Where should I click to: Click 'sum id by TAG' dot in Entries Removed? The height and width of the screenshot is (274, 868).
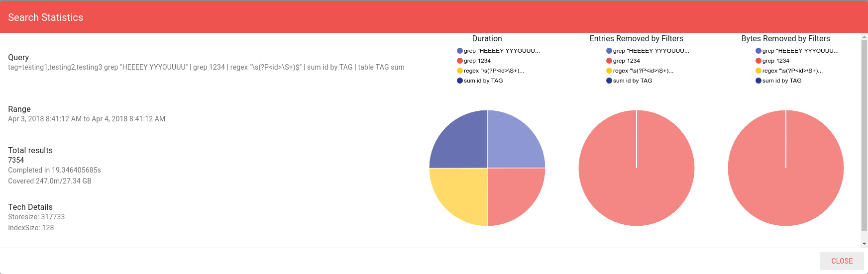tap(609, 81)
